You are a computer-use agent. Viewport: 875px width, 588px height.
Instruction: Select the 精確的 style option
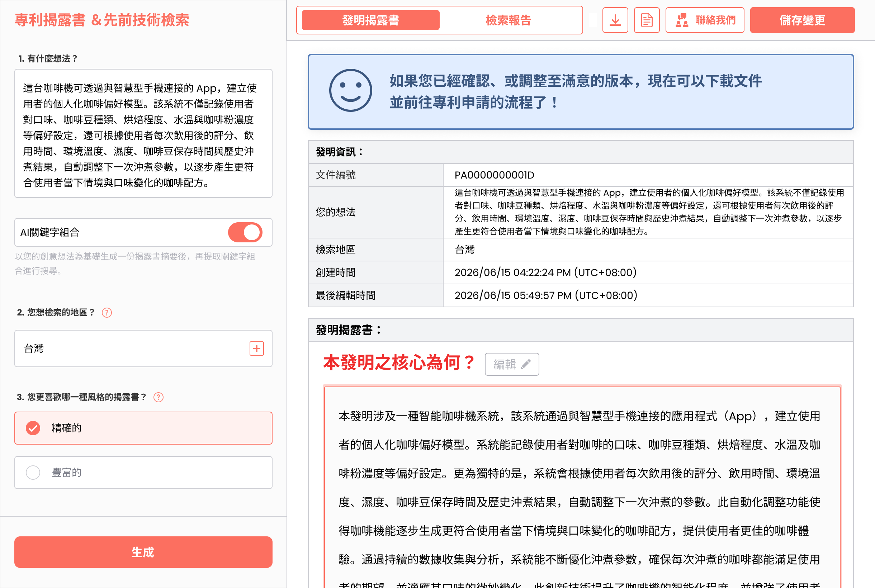coord(143,428)
